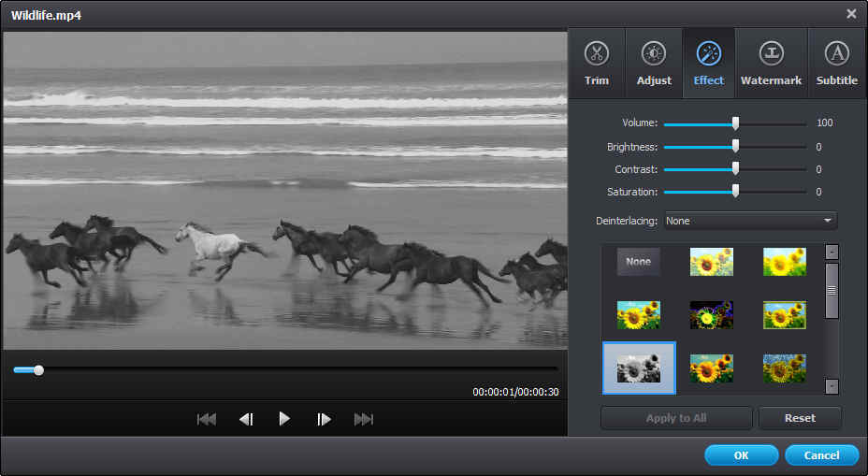Step back one frame

click(x=246, y=420)
